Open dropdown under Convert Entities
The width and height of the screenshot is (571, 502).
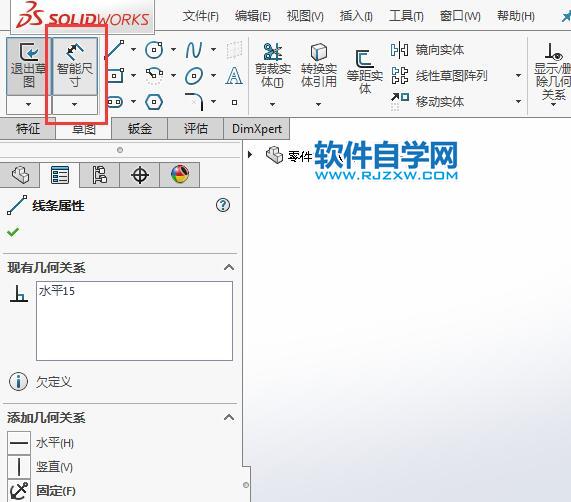319,105
